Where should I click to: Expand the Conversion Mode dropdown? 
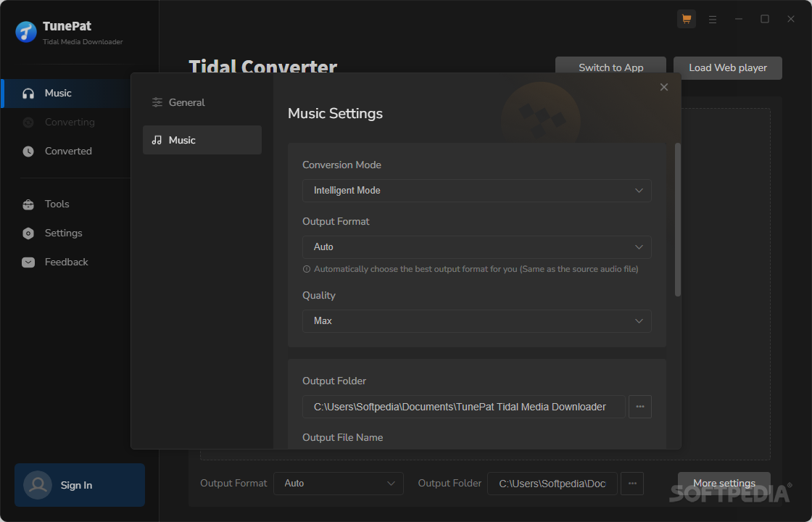(477, 191)
